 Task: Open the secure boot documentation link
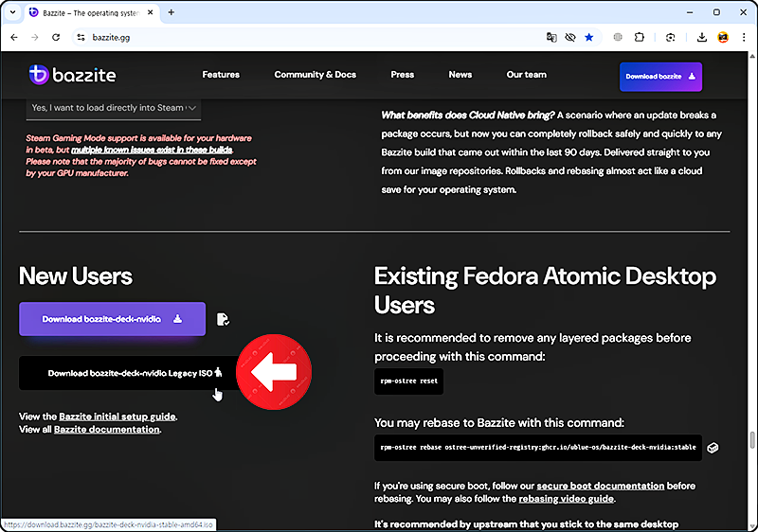coord(601,486)
